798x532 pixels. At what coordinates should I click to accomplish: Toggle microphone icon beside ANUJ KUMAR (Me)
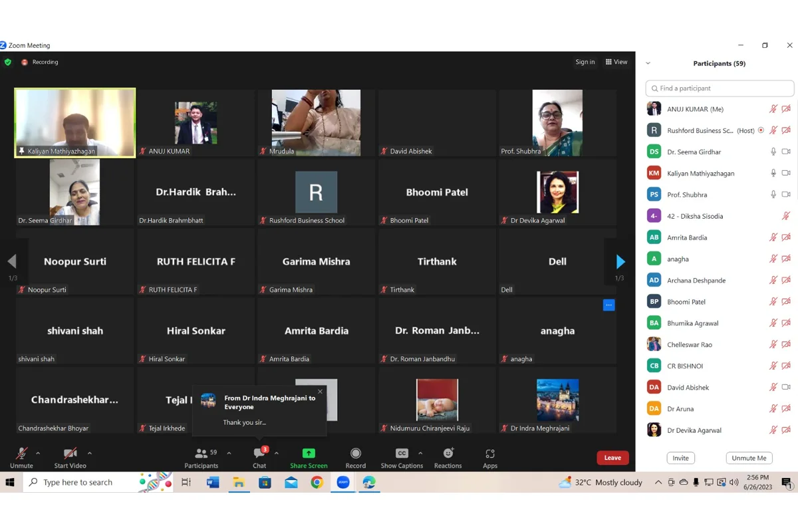773,109
